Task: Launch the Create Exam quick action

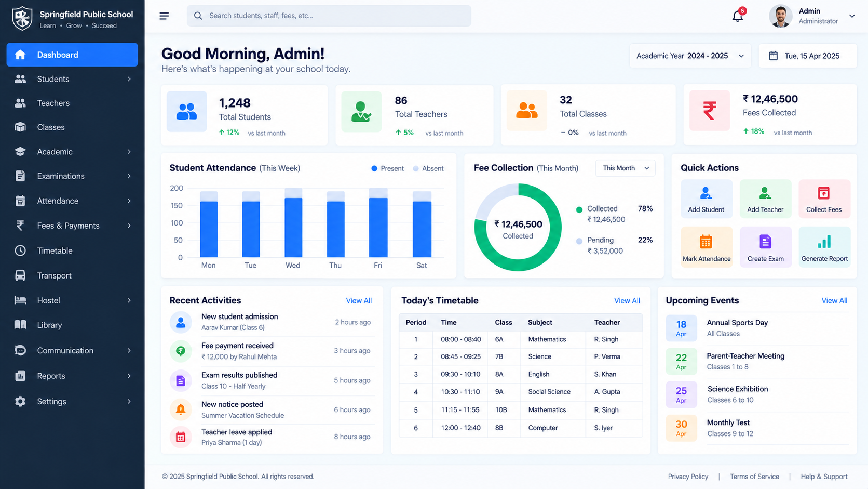Action: (x=765, y=247)
